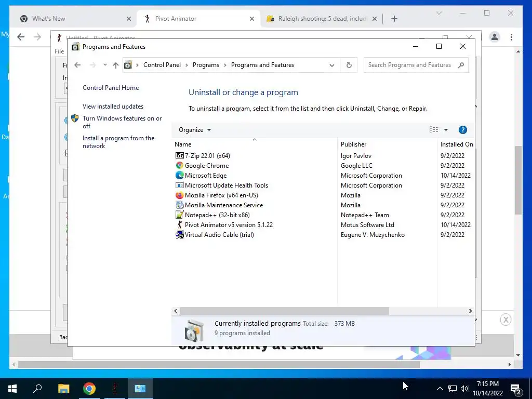Click the Notepad++ icon in programs list
Screen dimensions: 532x399
point(179,215)
